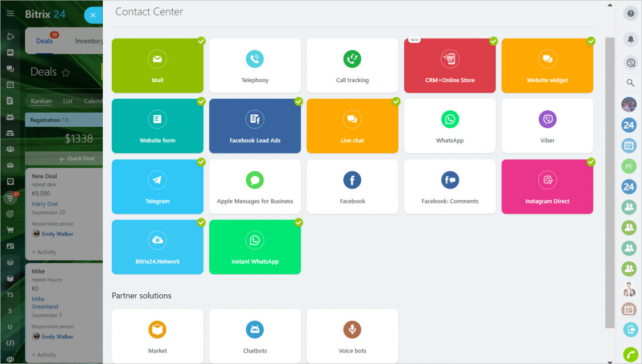Open the Website widget tile

point(547,66)
